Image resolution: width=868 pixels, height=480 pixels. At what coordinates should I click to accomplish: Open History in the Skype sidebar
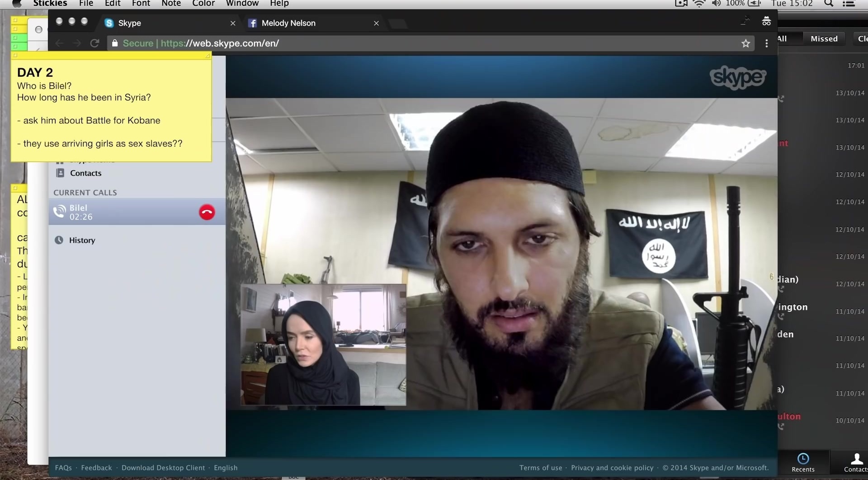[82, 240]
